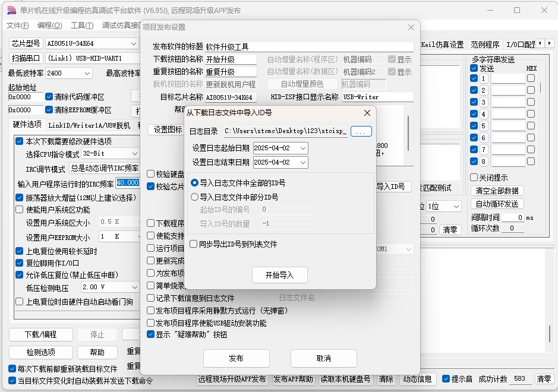Enable 发布项目程序使能USB驱动安装功能 checkbox
The image size is (558, 392).
pyautogui.click(x=207, y=323)
